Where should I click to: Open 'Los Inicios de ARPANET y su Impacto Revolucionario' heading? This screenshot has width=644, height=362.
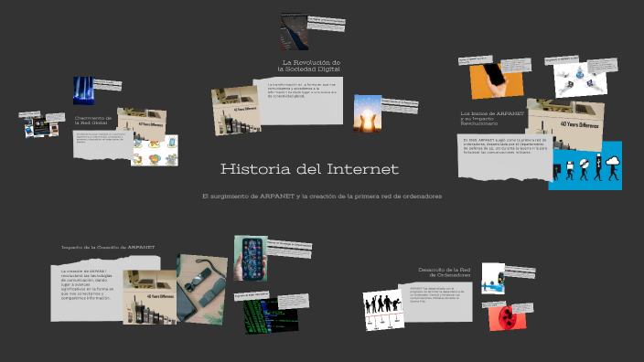492,118
